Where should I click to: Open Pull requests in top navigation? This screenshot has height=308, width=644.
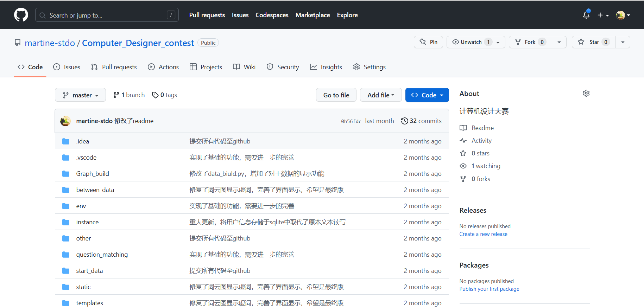[207, 15]
